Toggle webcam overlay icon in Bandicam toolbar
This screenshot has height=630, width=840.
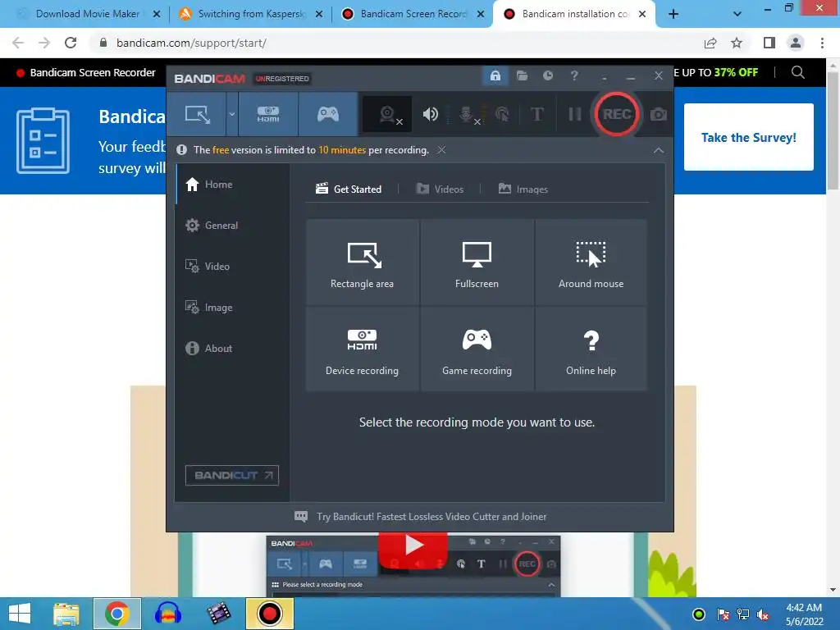[x=388, y=114]
